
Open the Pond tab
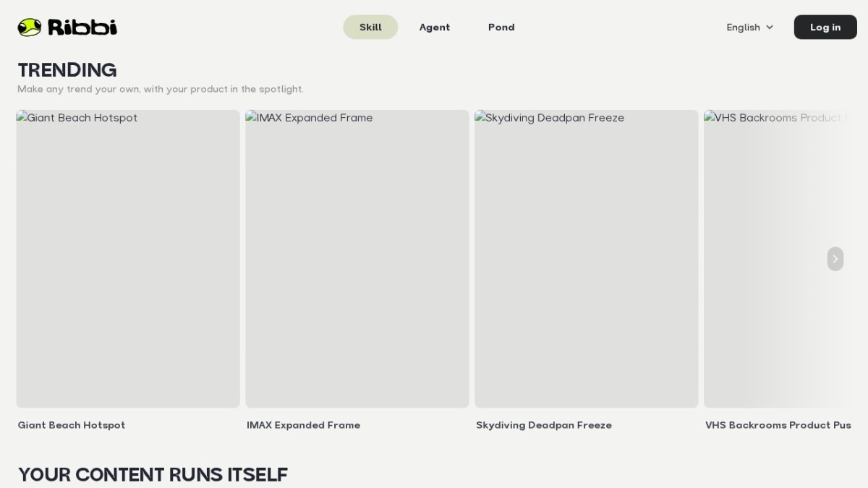click(x=501, y=27)
